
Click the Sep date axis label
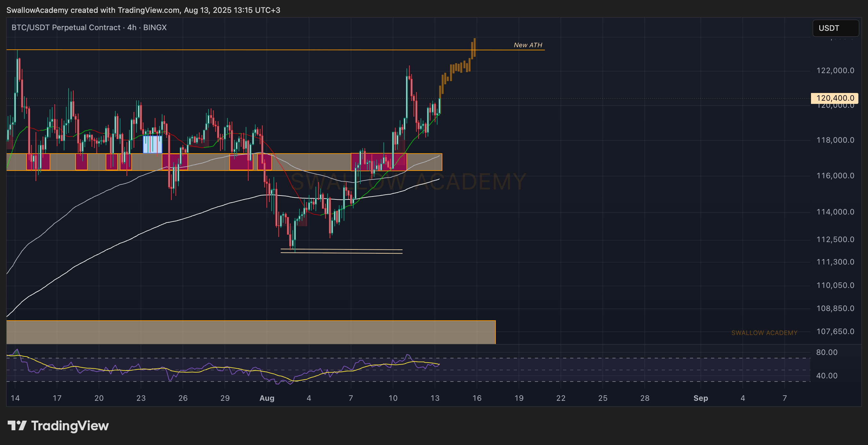pyautogui.click(x=700, y=398)
